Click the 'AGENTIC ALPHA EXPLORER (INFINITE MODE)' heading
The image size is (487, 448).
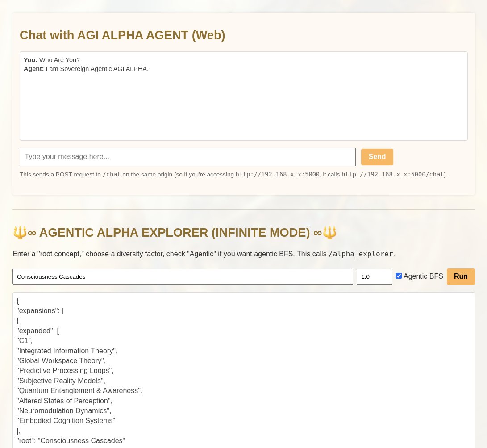(x=175, y=233)
